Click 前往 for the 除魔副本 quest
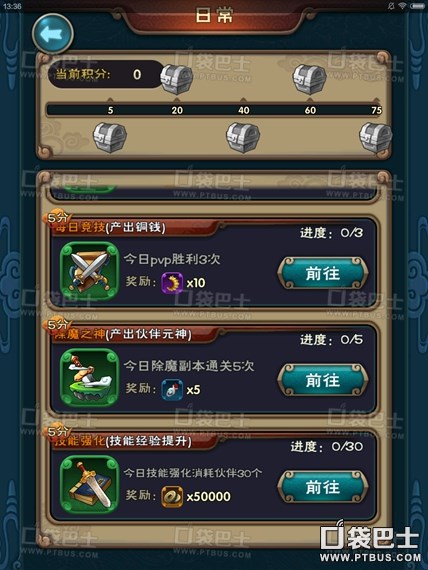428x570 pixels. click(x=323, y=380)
